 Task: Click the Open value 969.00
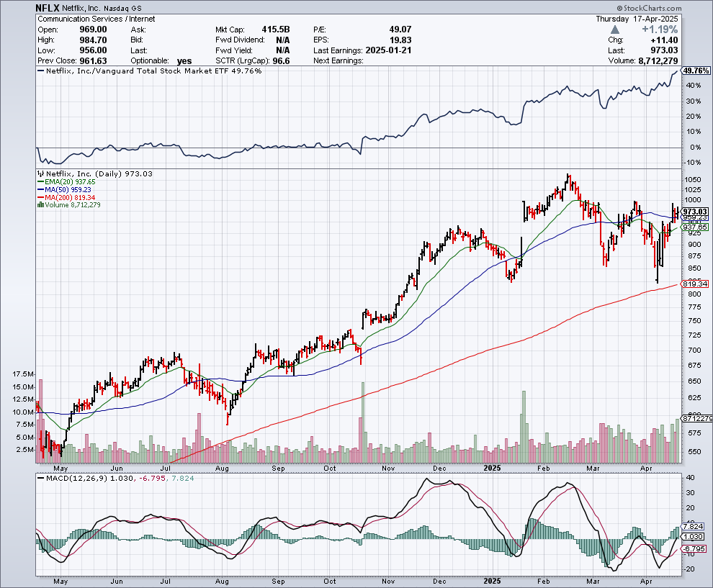[93, 30]
